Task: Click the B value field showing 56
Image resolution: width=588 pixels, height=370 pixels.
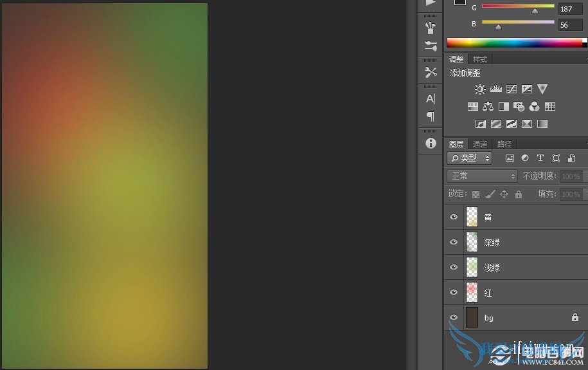Action: tap(571, 25)
